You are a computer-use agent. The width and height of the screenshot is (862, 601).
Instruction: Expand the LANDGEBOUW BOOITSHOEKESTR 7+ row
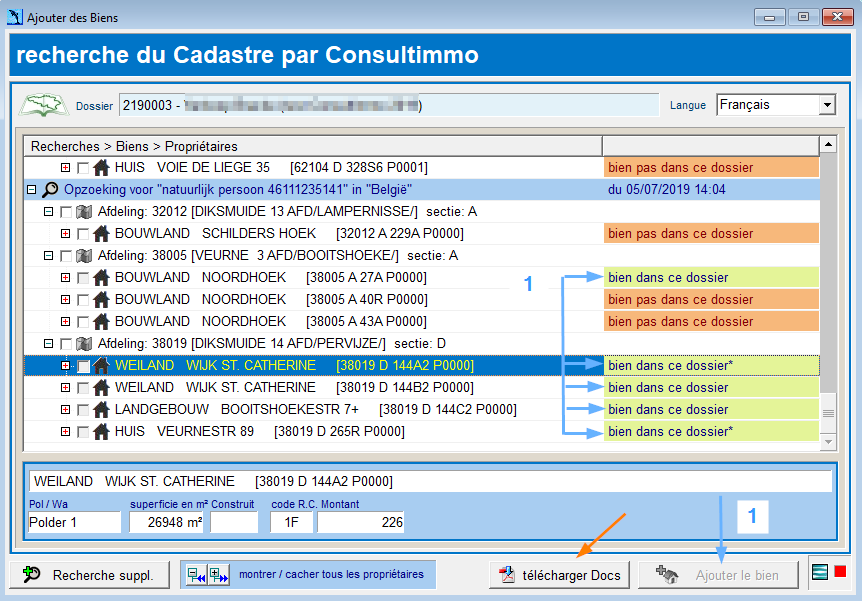tap(65, 410)
